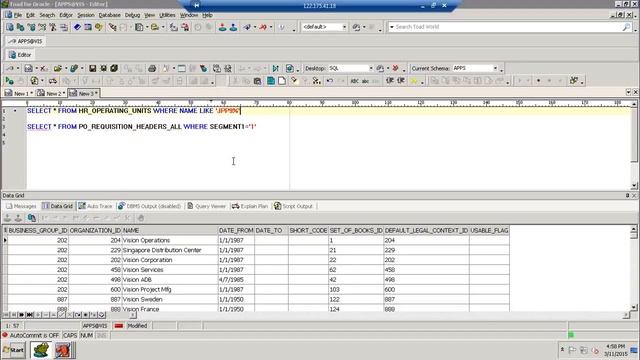Click the first Editor icon in main toolbar

click(x=10, y=27)
